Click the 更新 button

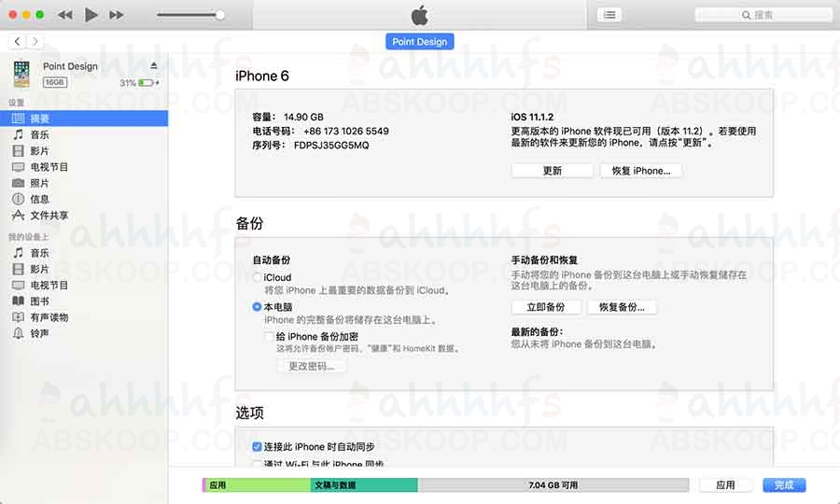pyautogui.click(x=552, y=171)
